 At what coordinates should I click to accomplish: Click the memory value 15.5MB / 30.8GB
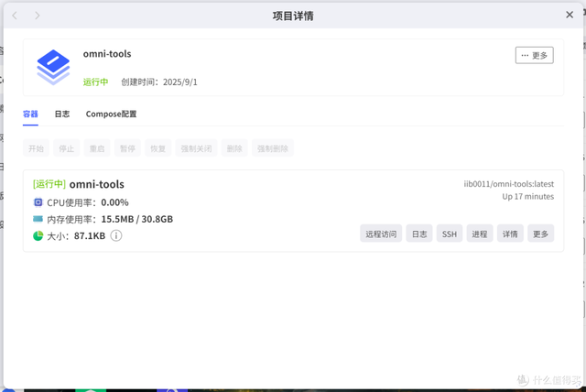pos(137,219)
